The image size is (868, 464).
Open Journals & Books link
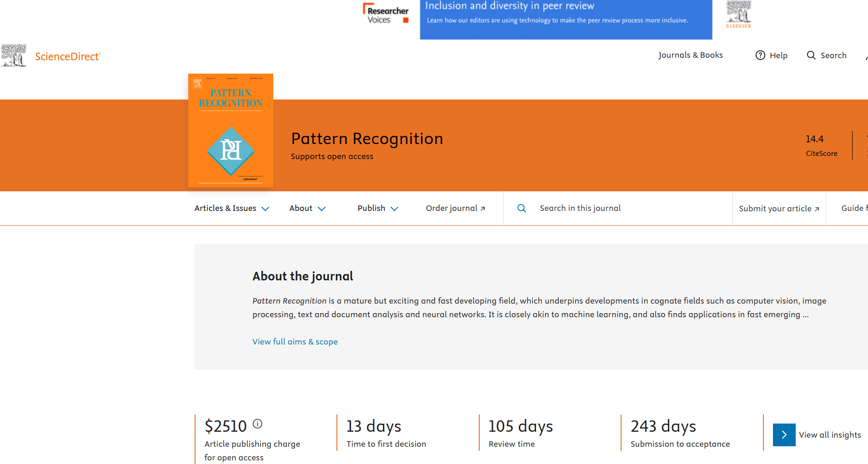coord(690,55)
